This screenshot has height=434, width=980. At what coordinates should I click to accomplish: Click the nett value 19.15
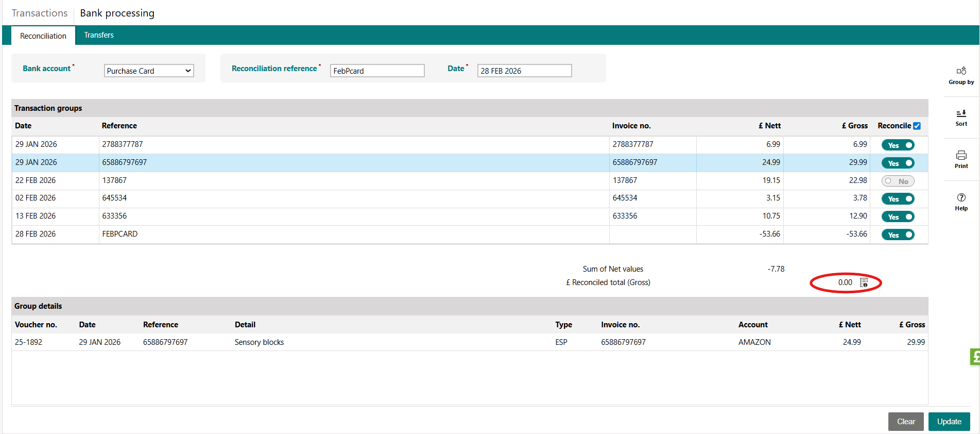771,180
